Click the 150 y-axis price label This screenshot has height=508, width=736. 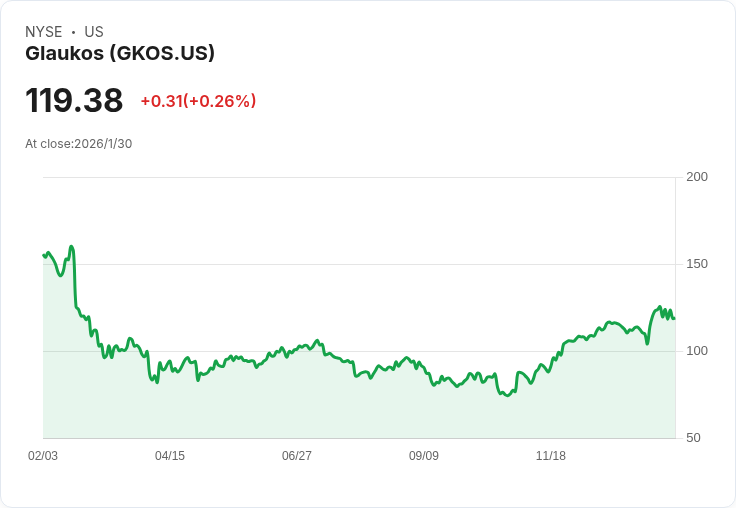coord(697,264)
